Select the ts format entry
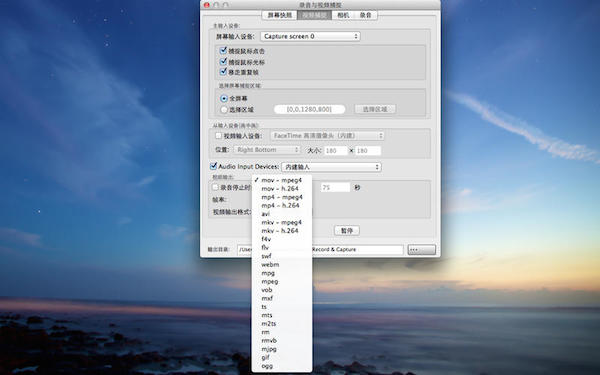Screen dimensions: 600x375 tap(282, 307)
